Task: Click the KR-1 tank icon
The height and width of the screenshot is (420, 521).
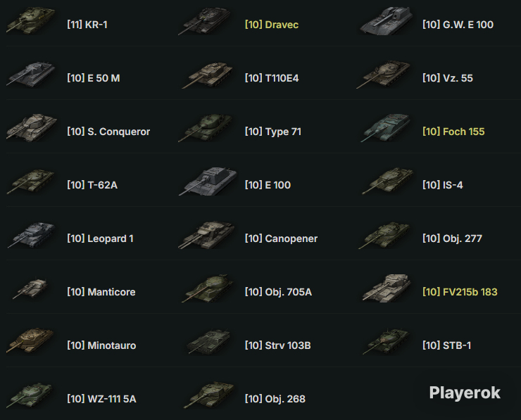Action: pyautogui.click(x=30, y=21)
